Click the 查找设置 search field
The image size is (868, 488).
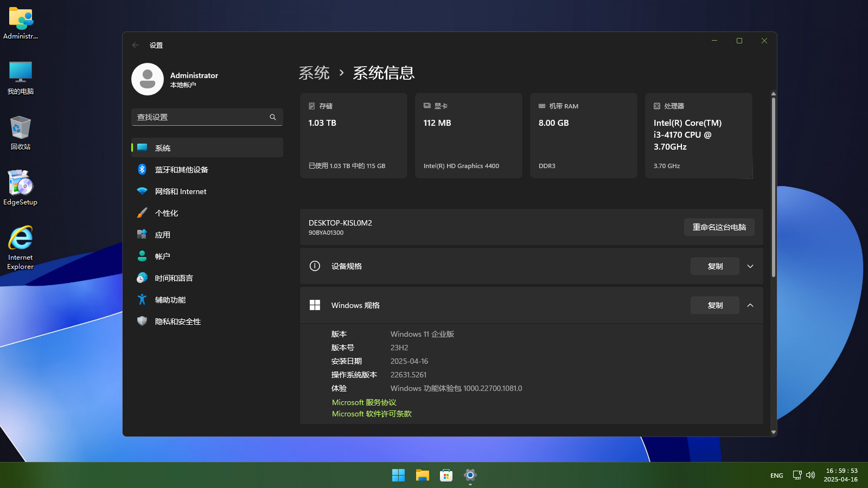pos(207,117)
